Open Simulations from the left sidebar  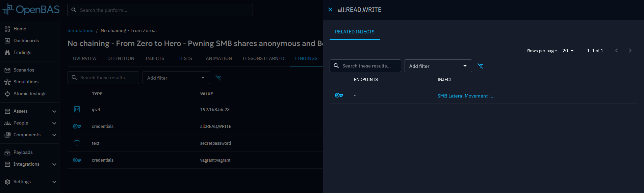(26, 82)
